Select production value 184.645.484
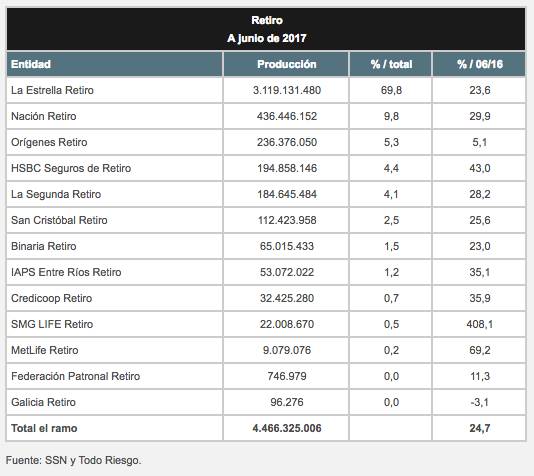Screen dimensions: 534x476 click(287, 194)
